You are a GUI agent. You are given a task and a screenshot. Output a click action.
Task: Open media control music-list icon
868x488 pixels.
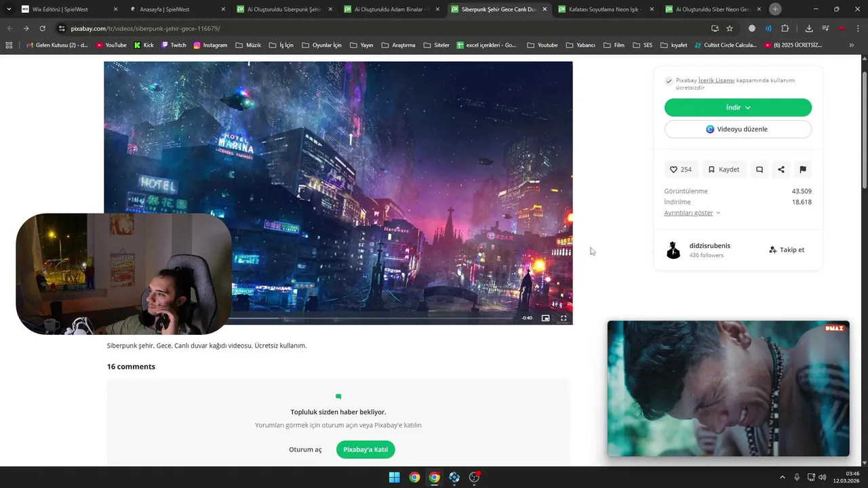click(825, 28)
